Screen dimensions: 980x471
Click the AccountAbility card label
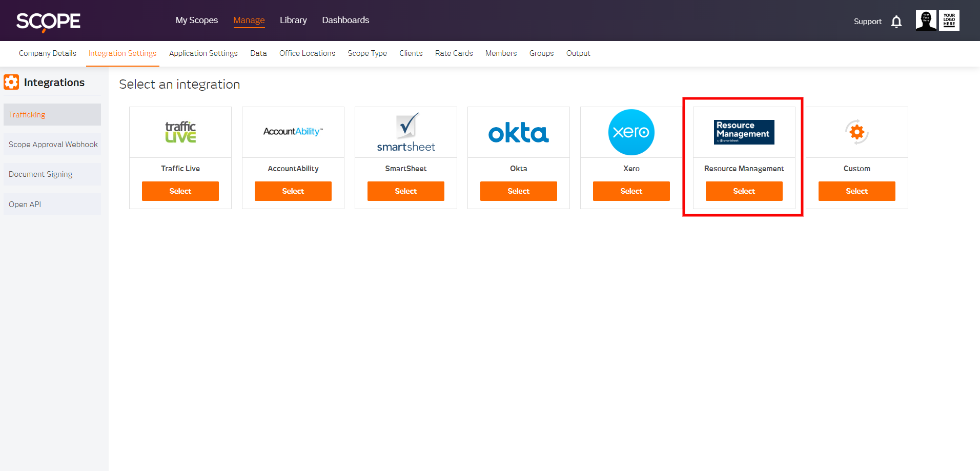point(293,169)
